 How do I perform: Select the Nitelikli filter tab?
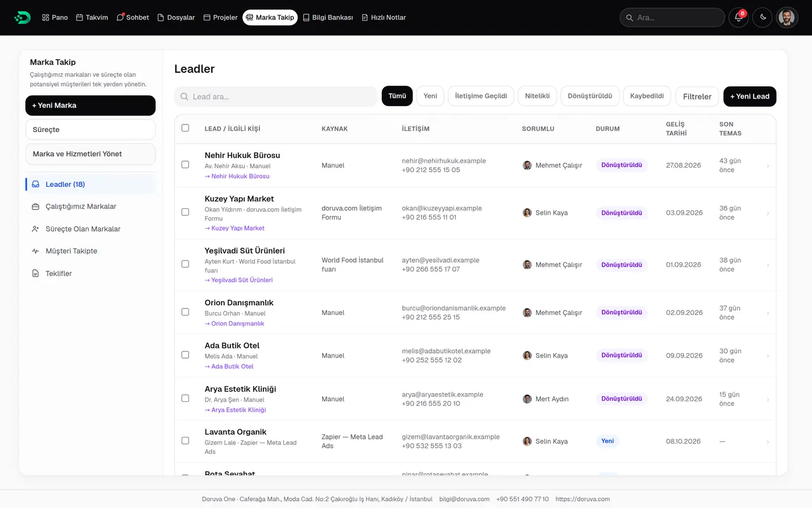[537, 96]
